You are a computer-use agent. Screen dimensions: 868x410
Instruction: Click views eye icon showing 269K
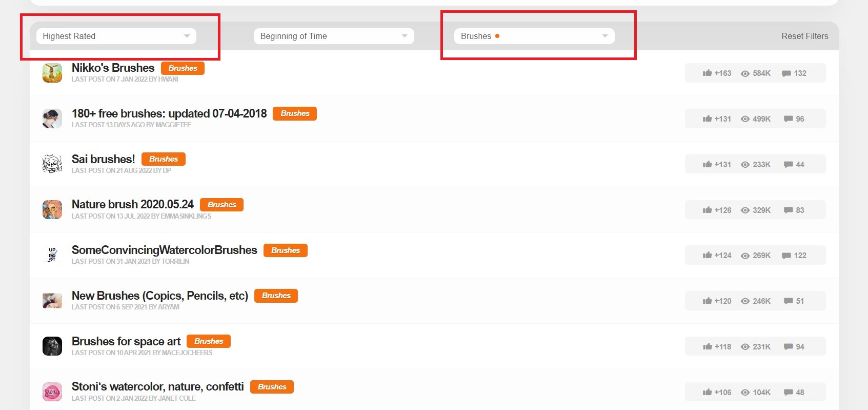pyautogui.click(x=745, y=256)
